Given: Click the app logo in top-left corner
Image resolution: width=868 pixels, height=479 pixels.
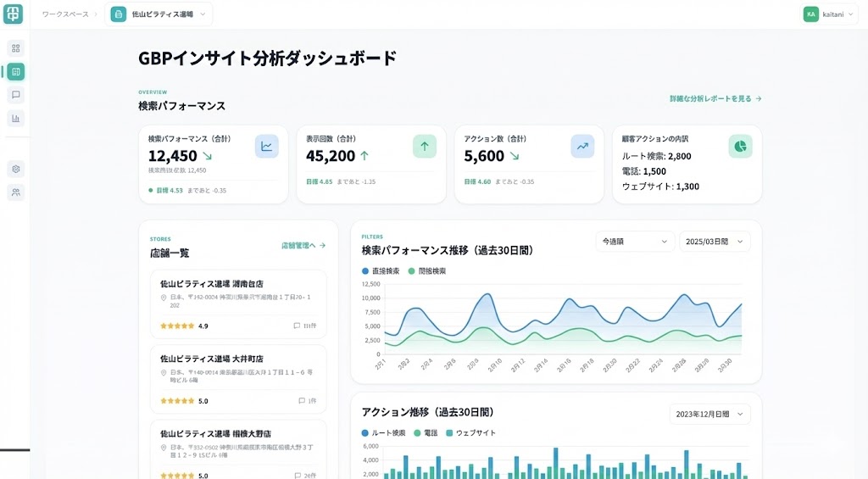Looking at the screenshot, I should [x=13, y=14].
